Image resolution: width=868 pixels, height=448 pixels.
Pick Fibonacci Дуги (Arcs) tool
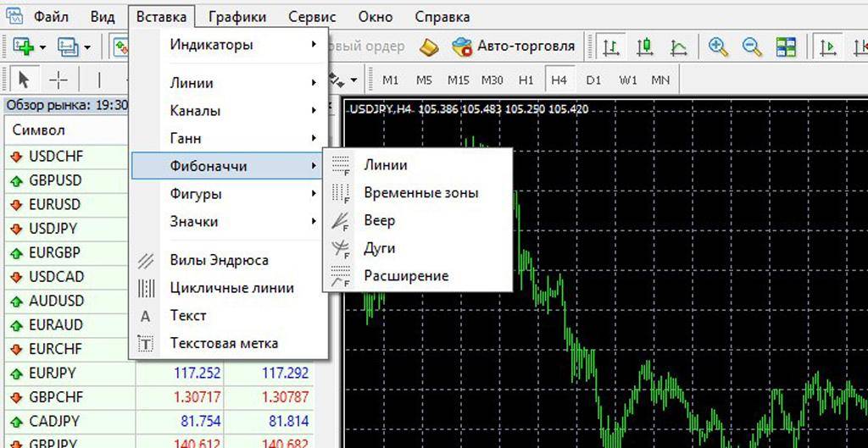point(379,248)
